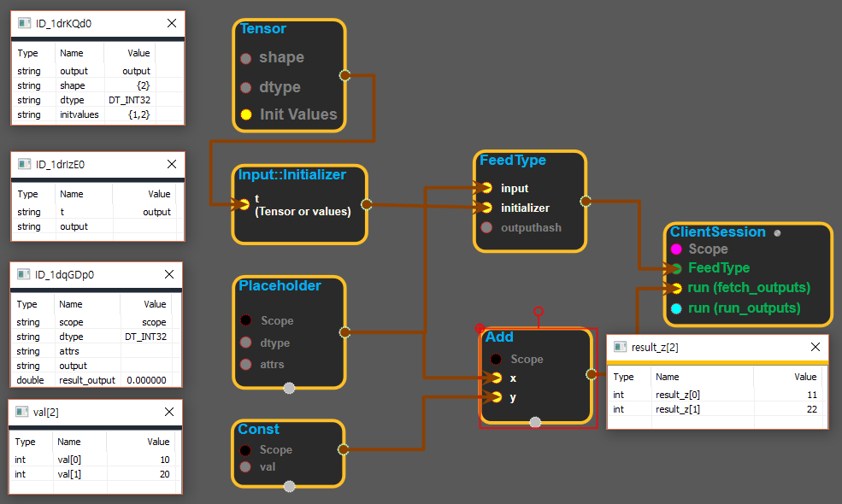Click the cyan run (run_outputs) port

pyautogui.click(x=676, y=308)
